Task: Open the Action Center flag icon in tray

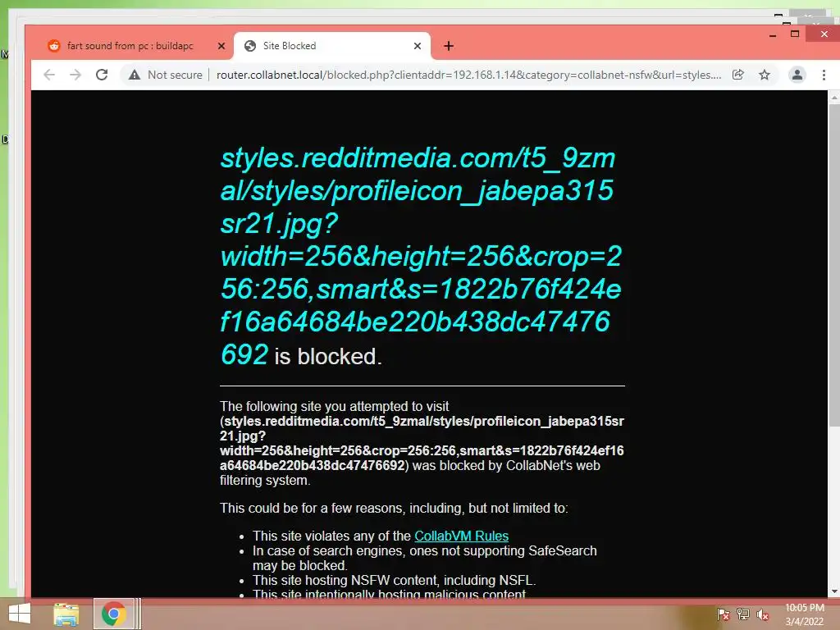Action: tap(724, 614)
